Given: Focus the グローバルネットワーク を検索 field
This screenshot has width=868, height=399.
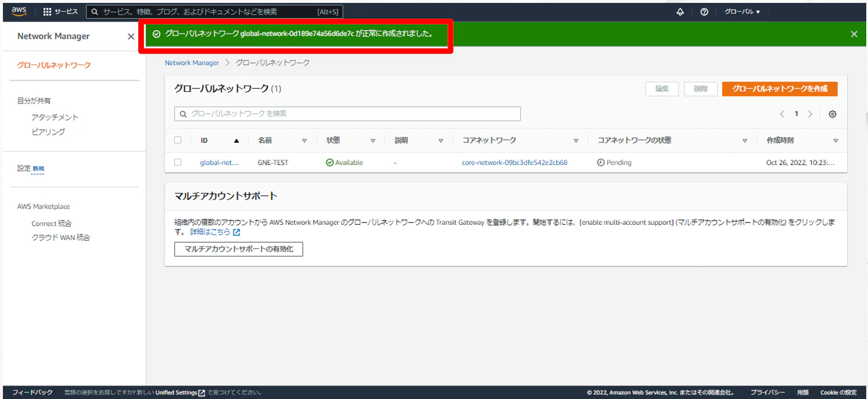Looking at the screenshot, I should click(x=347, y=114).
